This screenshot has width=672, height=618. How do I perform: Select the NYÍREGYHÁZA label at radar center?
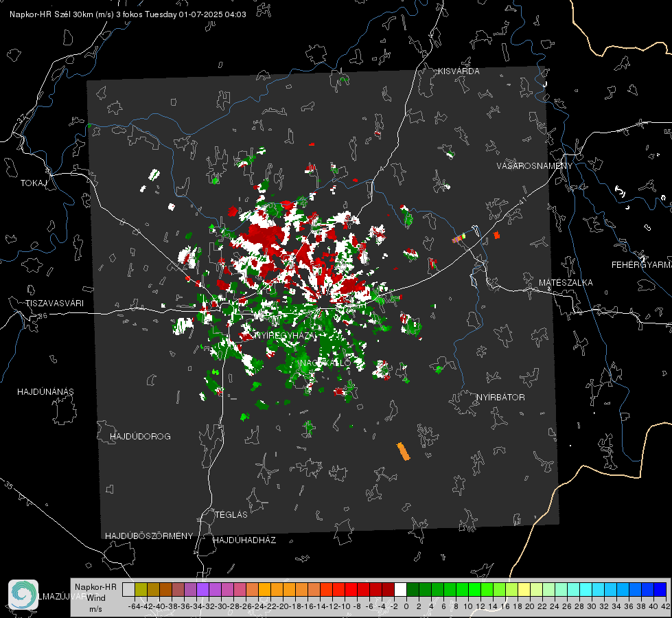coord(286,335)
